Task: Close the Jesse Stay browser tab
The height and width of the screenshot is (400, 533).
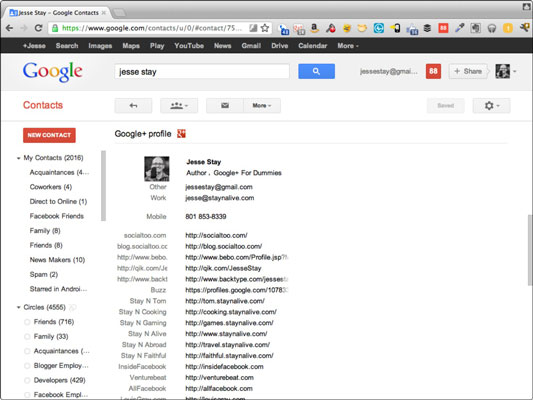Action: (104, 13)
